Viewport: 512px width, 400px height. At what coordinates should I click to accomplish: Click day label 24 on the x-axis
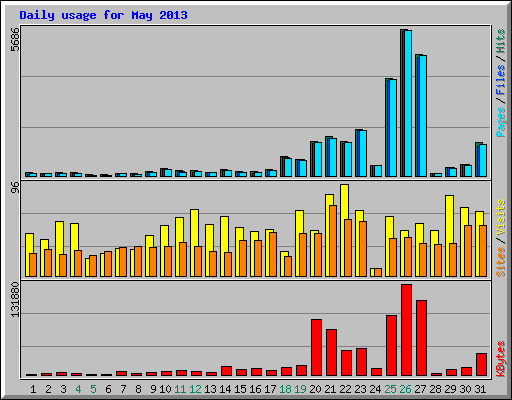tap(375, 389)
